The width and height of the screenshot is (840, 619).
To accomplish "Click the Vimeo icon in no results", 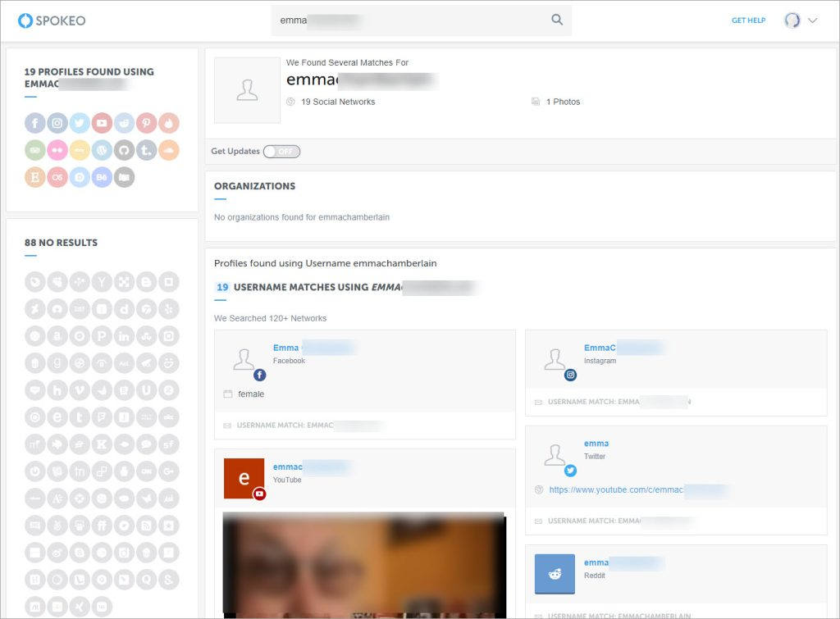I will coord(80,390).
